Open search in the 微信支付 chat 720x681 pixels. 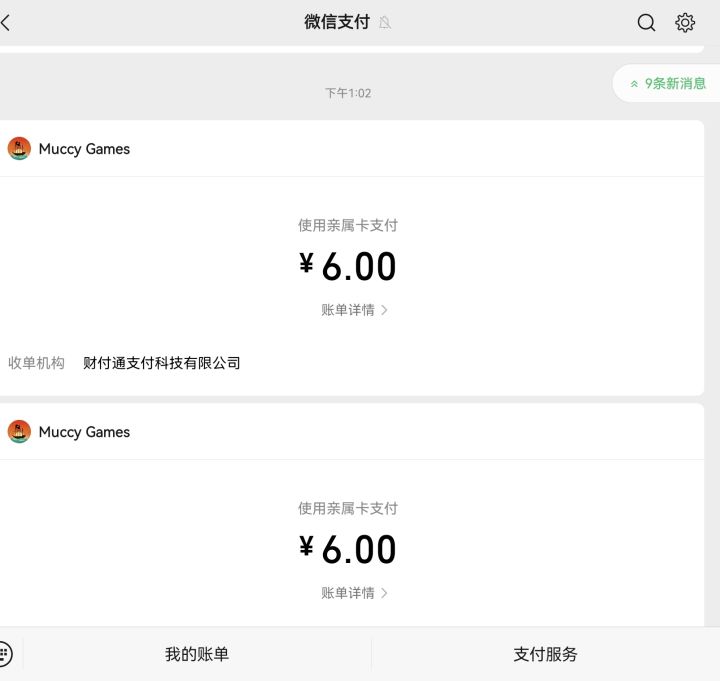point(646,22)
